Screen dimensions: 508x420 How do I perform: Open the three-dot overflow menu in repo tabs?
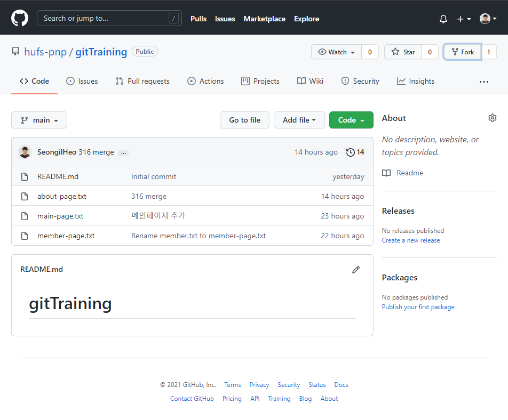point(483,82)
